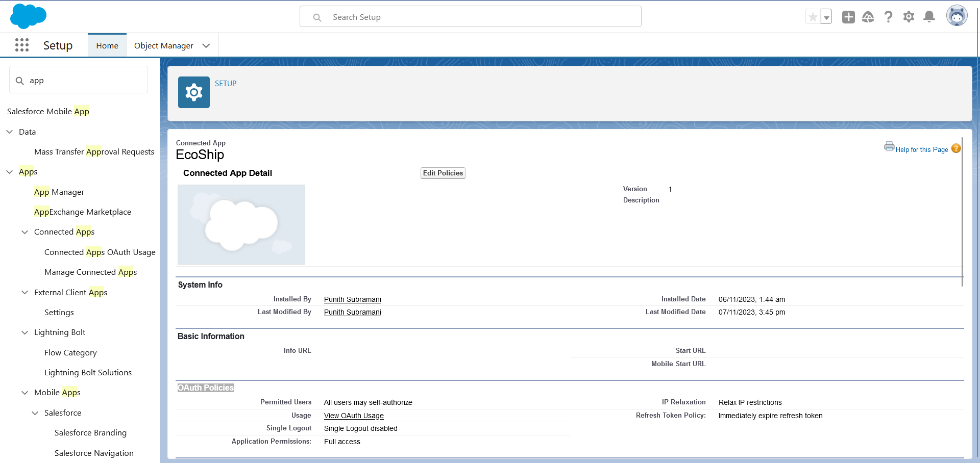The height and width of the screenshot is (463, 980).
Task: Open the View OAuth Usage link
Action: coord(354,416)
